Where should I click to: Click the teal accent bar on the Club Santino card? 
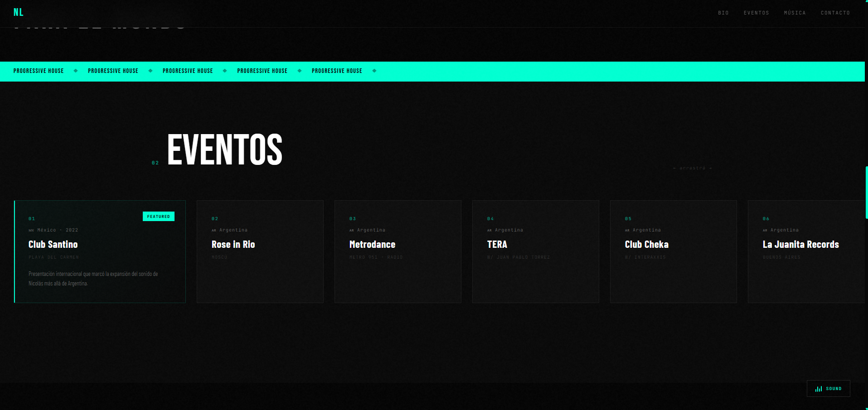pyautogui.click(x=14, y=251)
